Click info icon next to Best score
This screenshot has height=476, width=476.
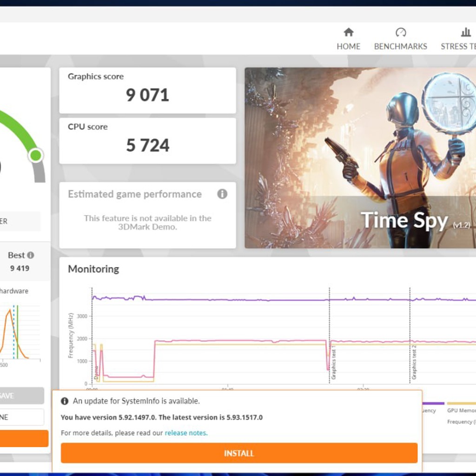pyautogui.click(x=30, y=255)
